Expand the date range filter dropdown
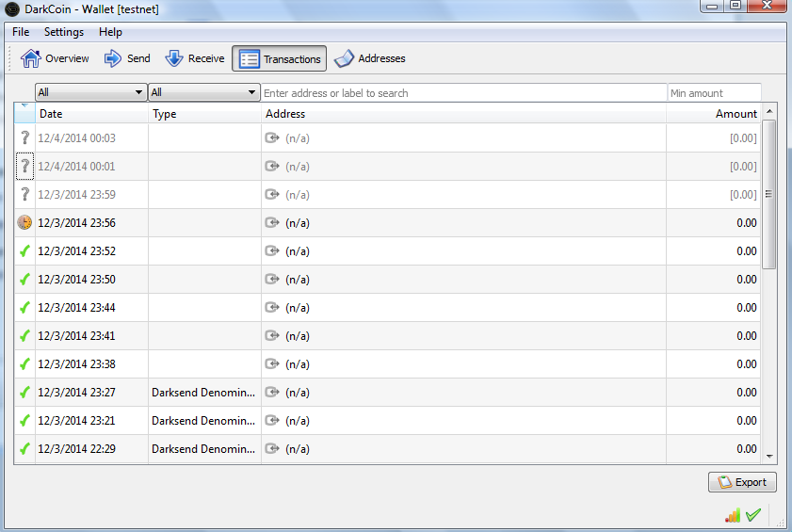The image size is (792, 532). click(91, 92)
